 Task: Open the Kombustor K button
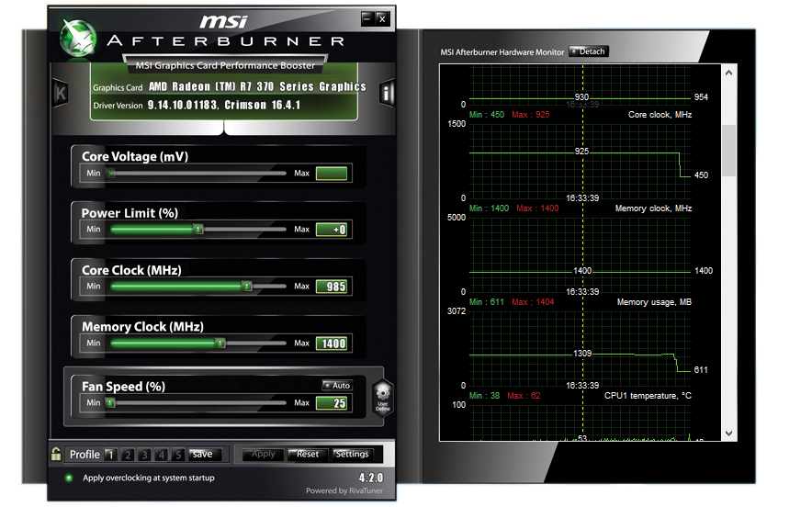tap(61, 93)
